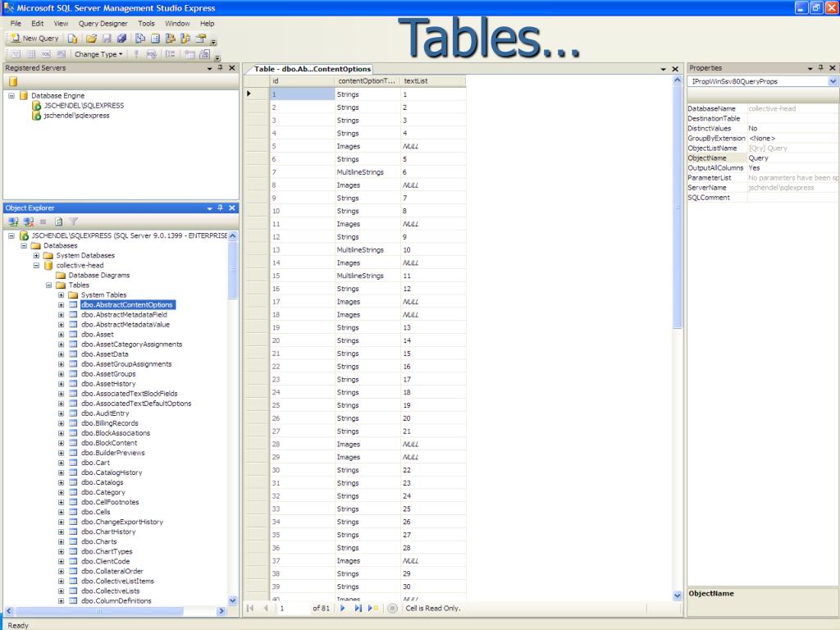
Task: Toggle auto-hide pin on Properties panel
Action: 820,68
